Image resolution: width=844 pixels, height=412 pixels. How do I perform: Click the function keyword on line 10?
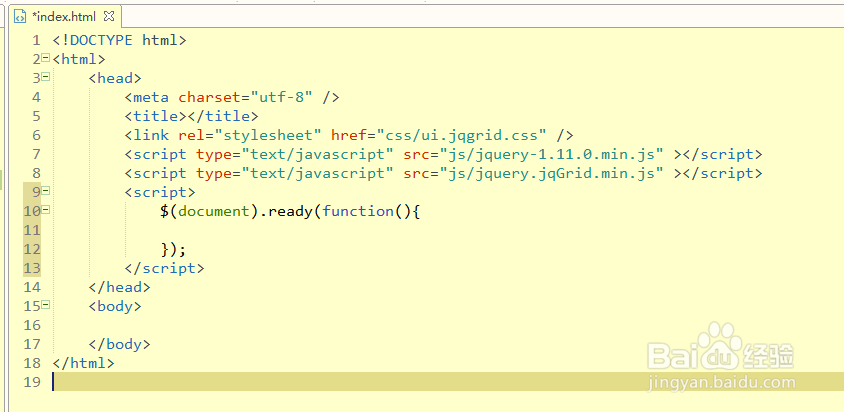[358, 211]
